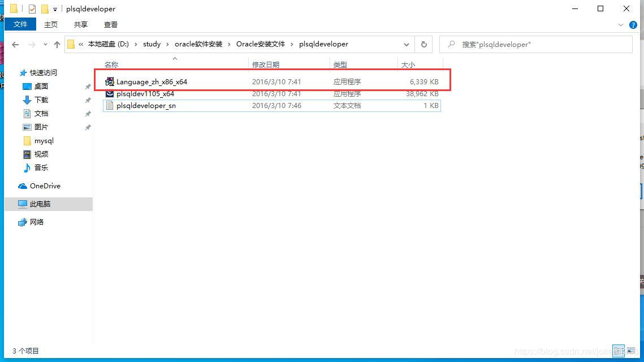Open 视频 in the sidebar
644x362 pixels.
[41, 154]
